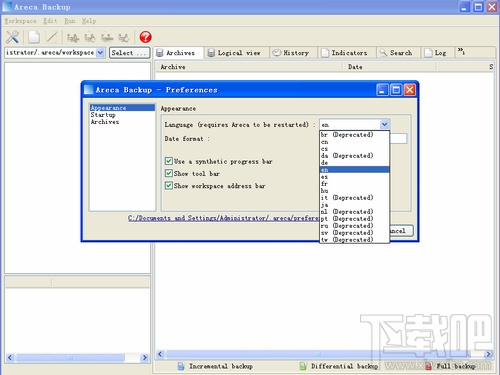Click the blank page new-target toolbar icon
The width and height of the screenshot is (500, 375).
(34, 37)
